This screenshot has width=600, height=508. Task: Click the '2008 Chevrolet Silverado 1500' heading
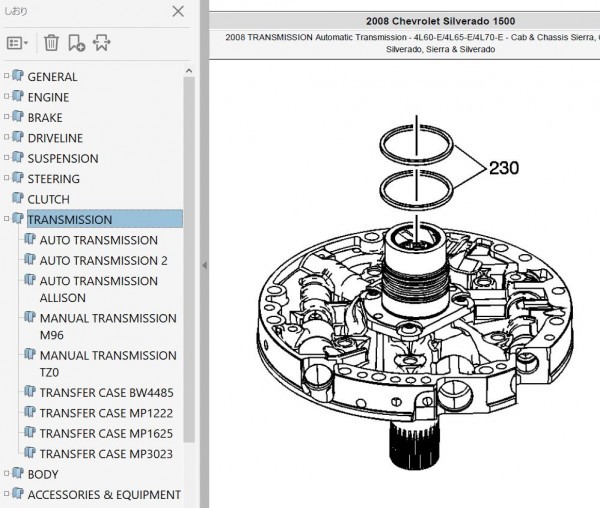coord(440,21)
